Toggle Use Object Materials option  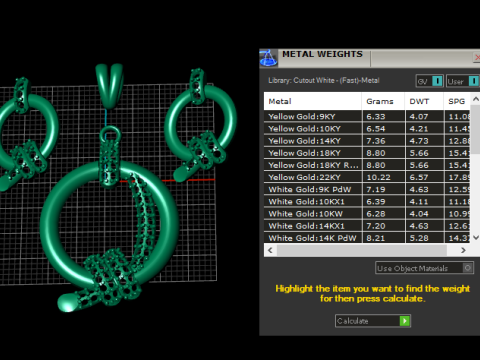point(425,268)
